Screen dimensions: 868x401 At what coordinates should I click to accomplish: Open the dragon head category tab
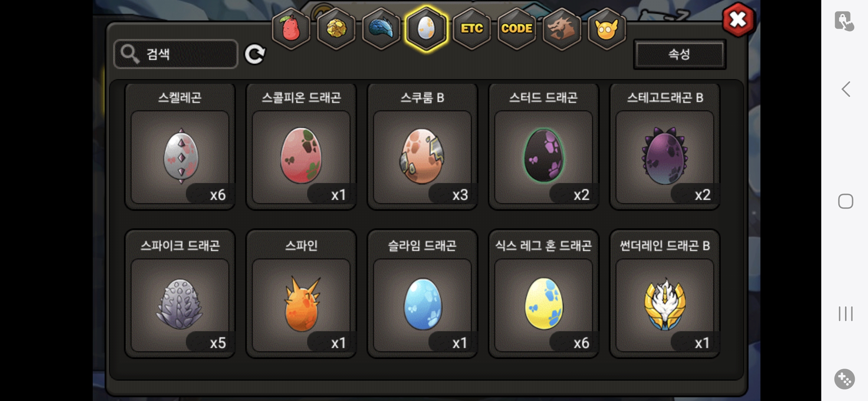(562, 29)
